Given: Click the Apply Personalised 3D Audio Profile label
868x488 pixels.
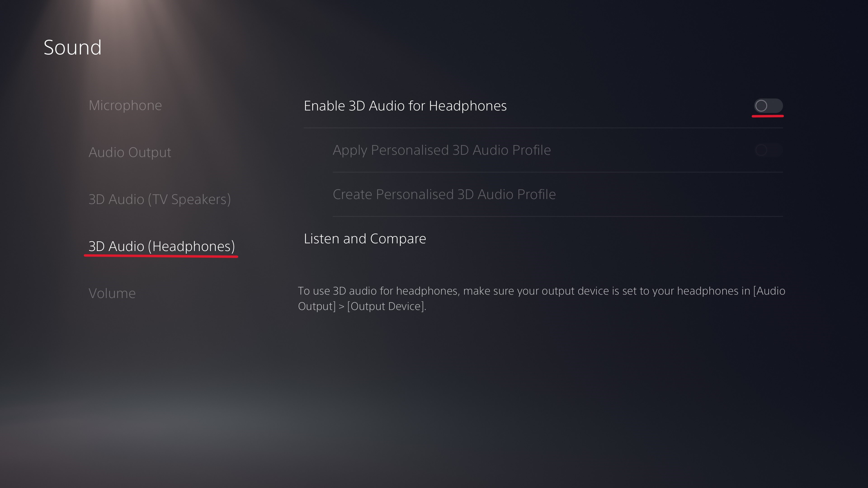Looking at the screenshot, I should [441, 150].
